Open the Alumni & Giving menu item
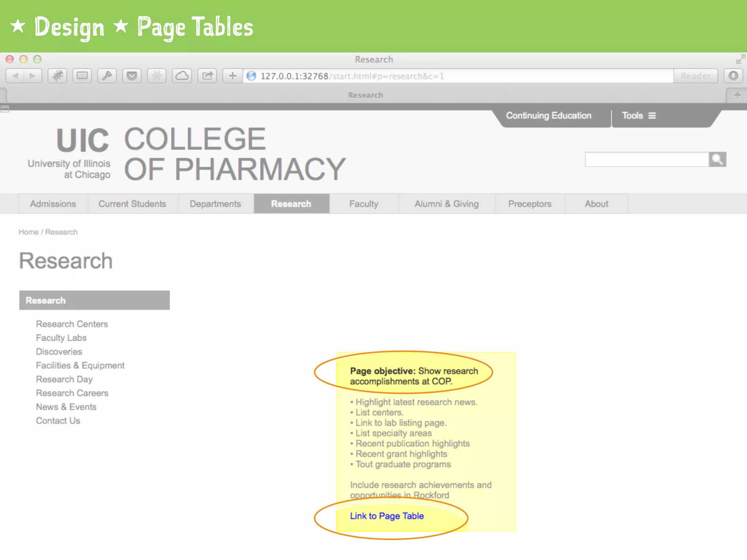 (x=446, y=204)
